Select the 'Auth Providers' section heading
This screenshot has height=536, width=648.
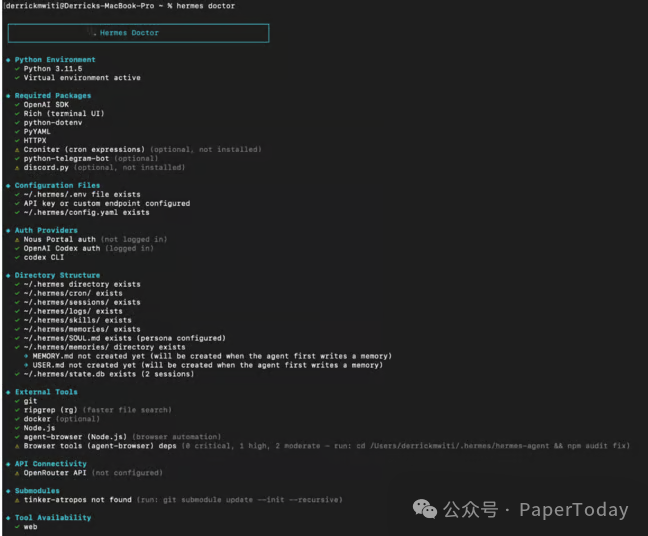46,231
